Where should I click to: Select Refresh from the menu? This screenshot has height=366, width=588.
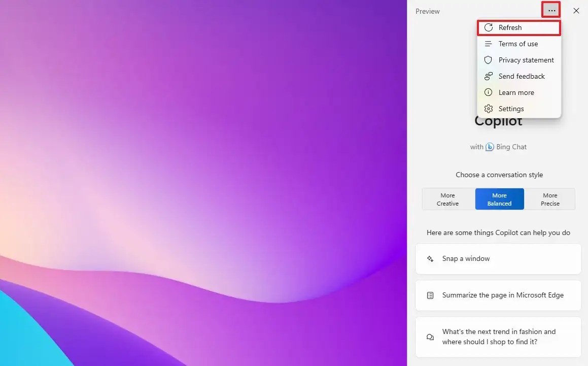519,27
